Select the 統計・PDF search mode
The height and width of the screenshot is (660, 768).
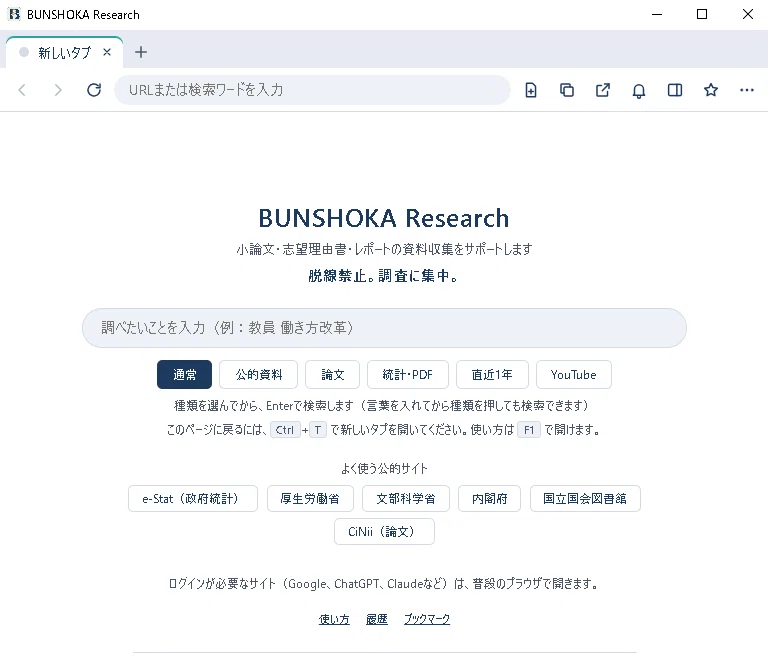click(x=408, y=375)
